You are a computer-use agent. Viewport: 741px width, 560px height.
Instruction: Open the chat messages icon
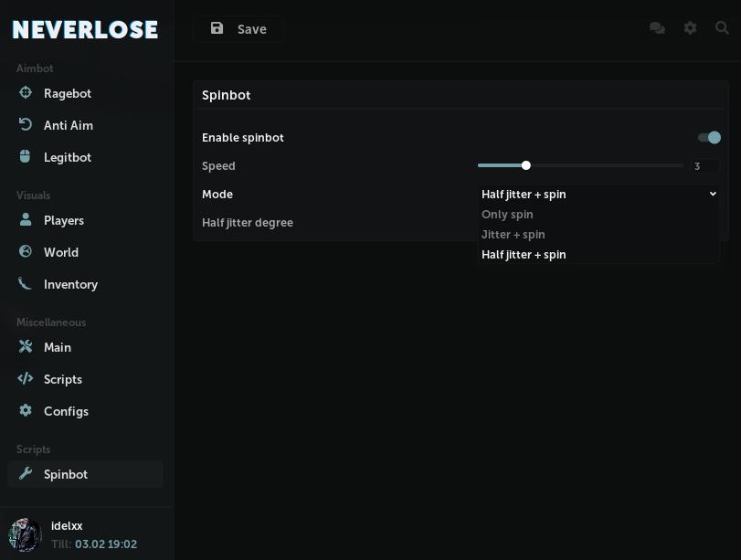(x=657, y=28)
